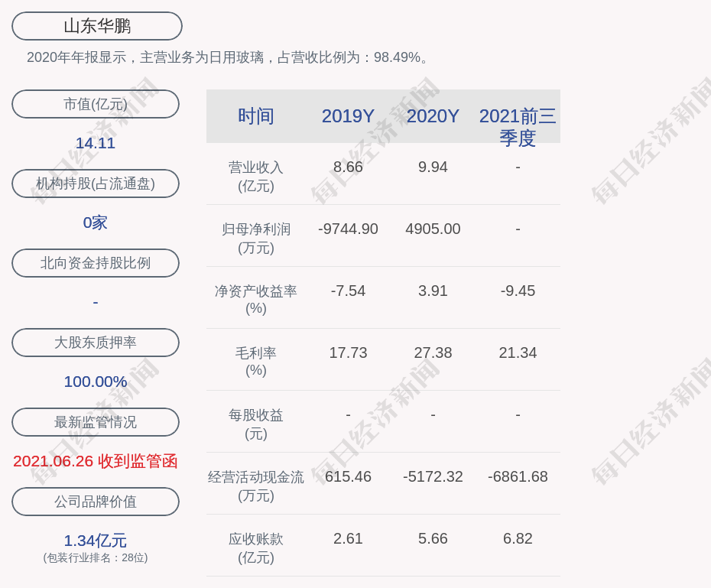Click the 应收账款(亿元) row label
This screenshot has width=711, height=588.
tap(256, 548)
